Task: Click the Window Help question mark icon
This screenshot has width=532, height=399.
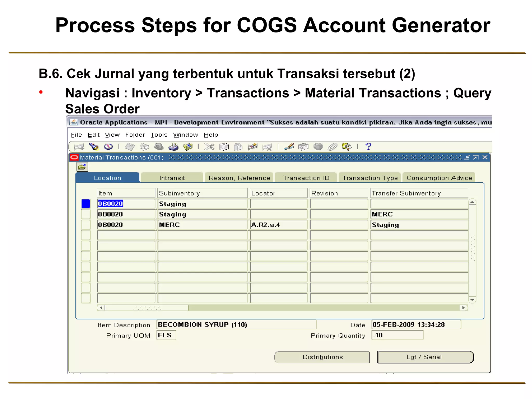Action: tap(368, 147)
